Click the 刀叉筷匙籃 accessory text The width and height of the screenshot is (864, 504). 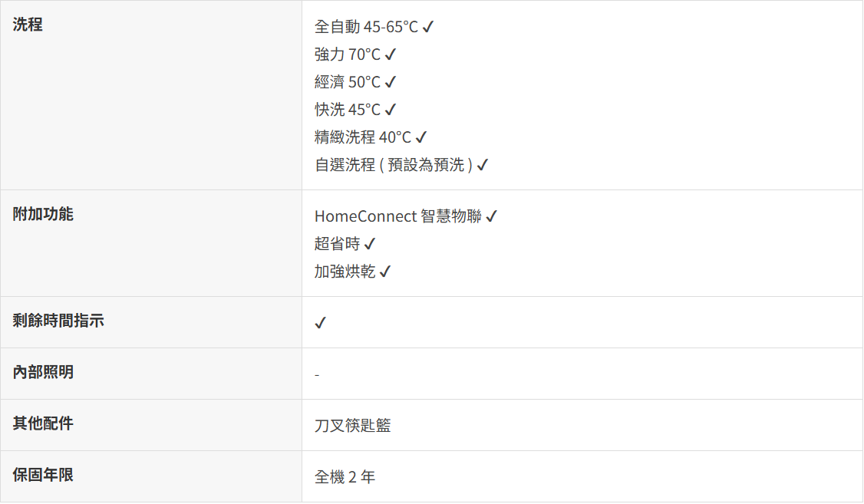click(352, 426)
